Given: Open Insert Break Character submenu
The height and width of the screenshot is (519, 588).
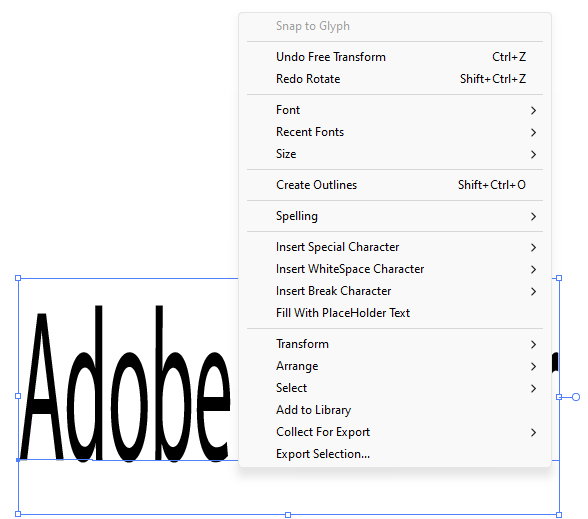Looking at the screenshot, I should (x=395, y=291).
